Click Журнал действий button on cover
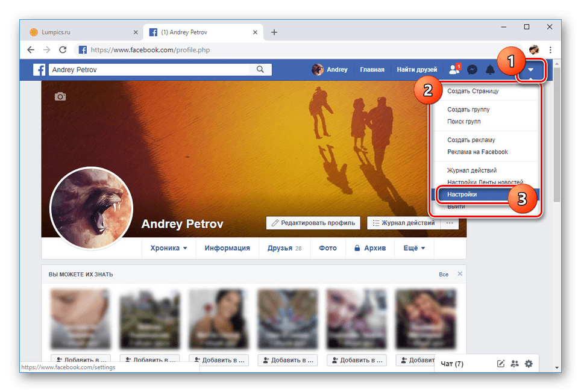 404,223
